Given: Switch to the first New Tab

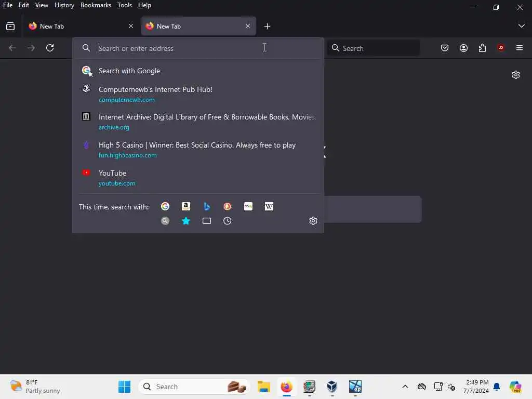Looking at the screenshot, I should (x=81, y=26).
